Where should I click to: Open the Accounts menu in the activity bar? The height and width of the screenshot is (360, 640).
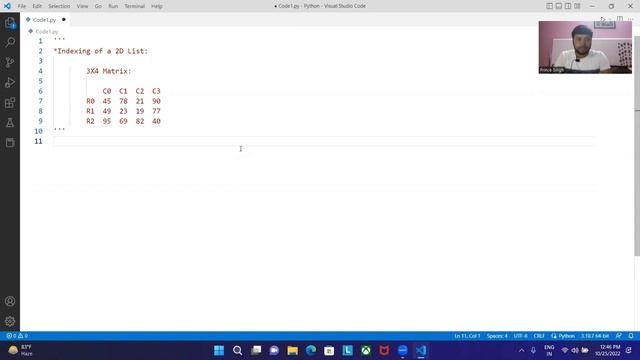click(10, 301)
